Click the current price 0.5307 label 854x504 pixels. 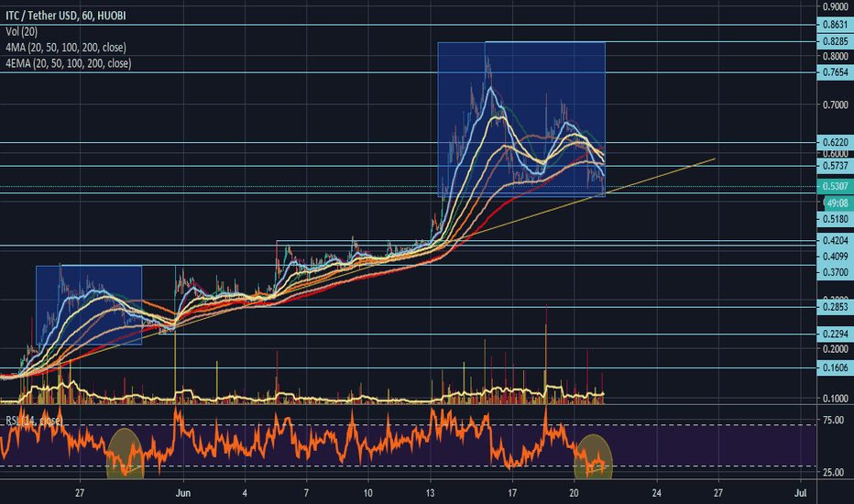pos(835,186)
